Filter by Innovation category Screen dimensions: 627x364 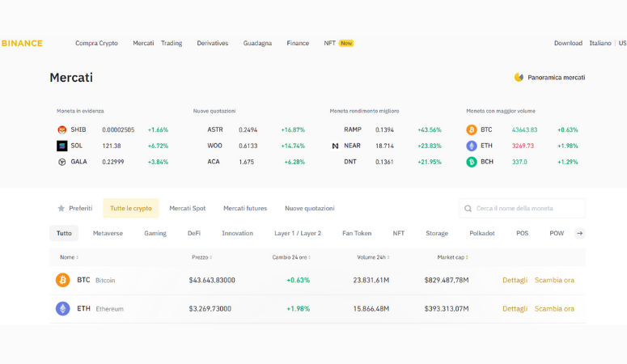point(238,233)
